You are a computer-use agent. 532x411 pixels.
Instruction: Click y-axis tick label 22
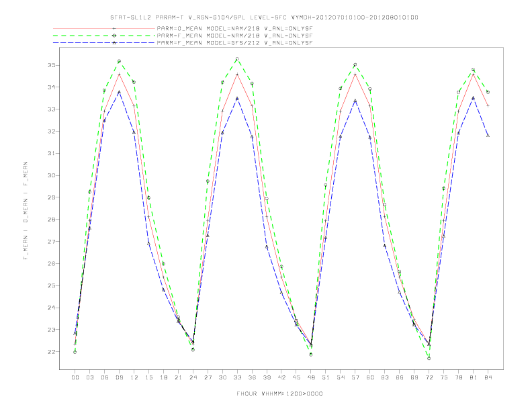[52, 352]
